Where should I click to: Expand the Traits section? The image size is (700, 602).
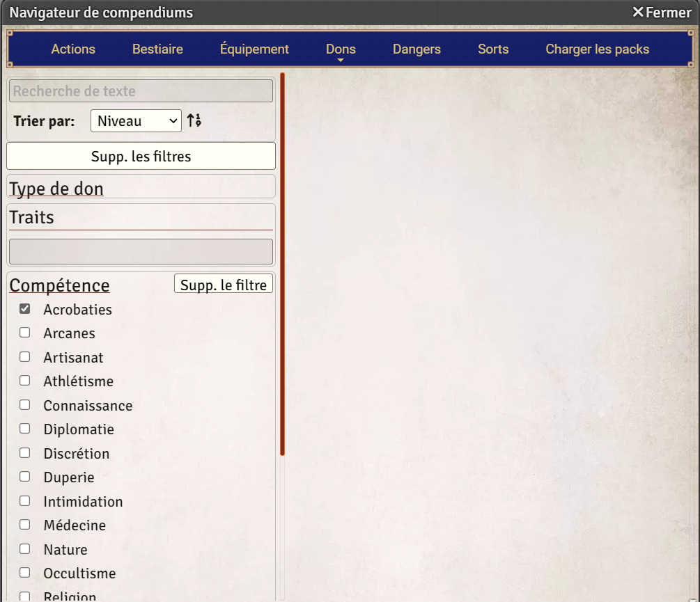pos(31,216)
